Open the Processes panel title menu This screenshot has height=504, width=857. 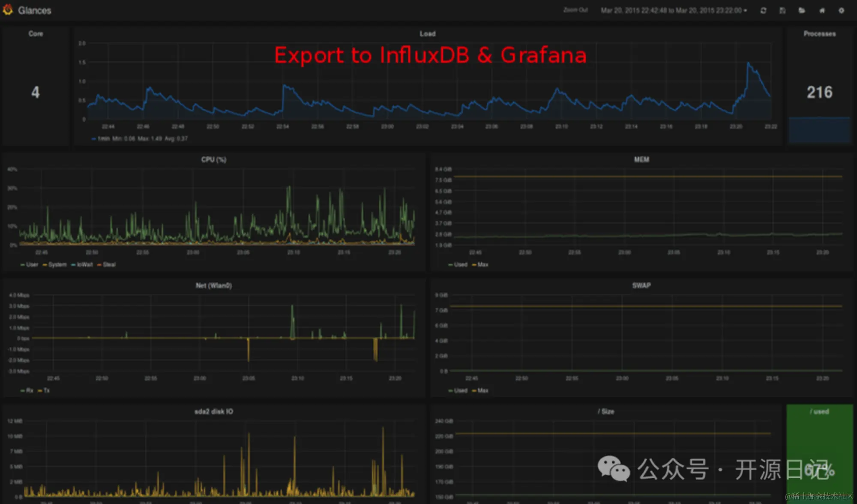819,34
